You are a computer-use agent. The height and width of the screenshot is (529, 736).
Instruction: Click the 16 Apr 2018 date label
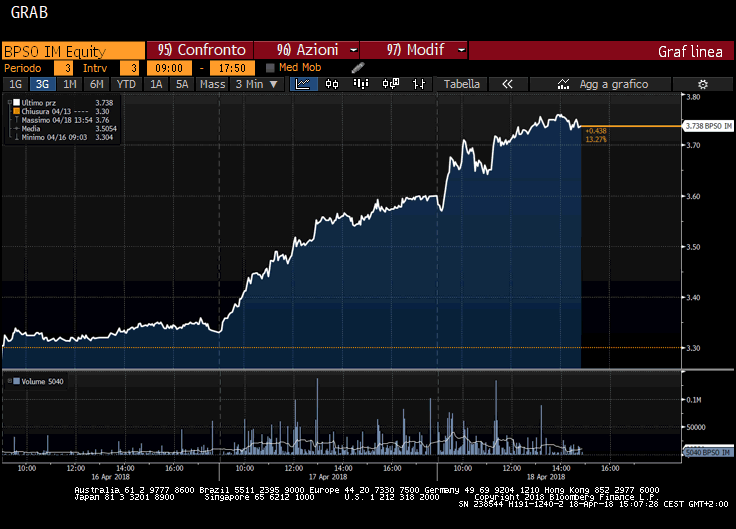tap(110, 477)
